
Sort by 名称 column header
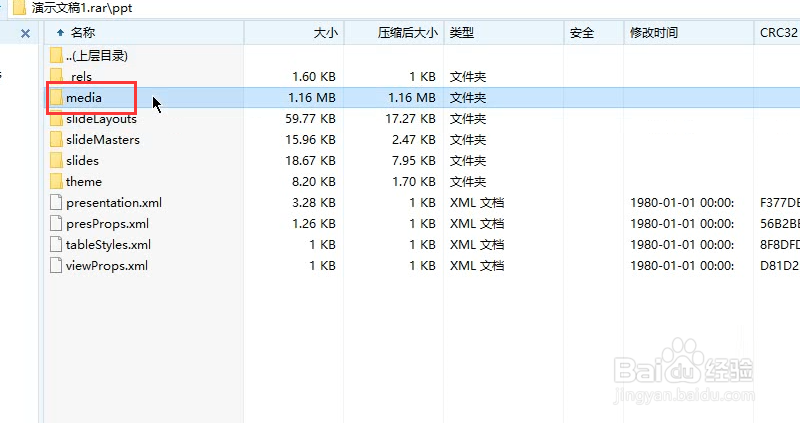click(144, 33)
